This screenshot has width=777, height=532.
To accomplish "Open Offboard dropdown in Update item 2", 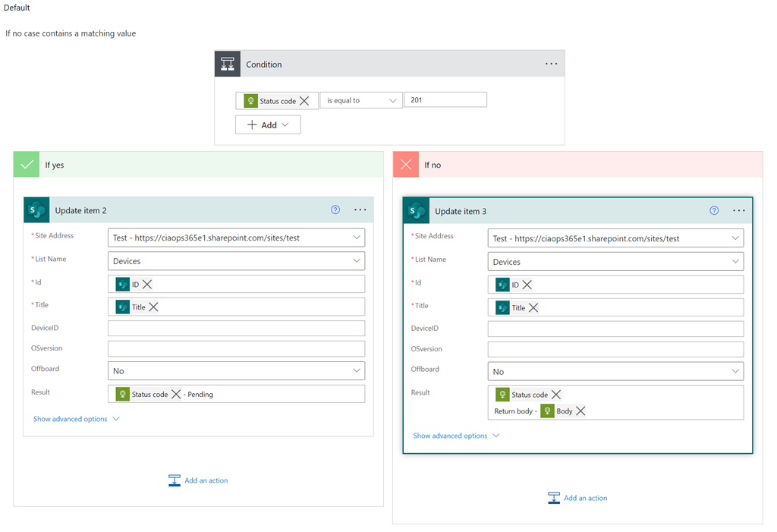I will click(x=357, y=371).
